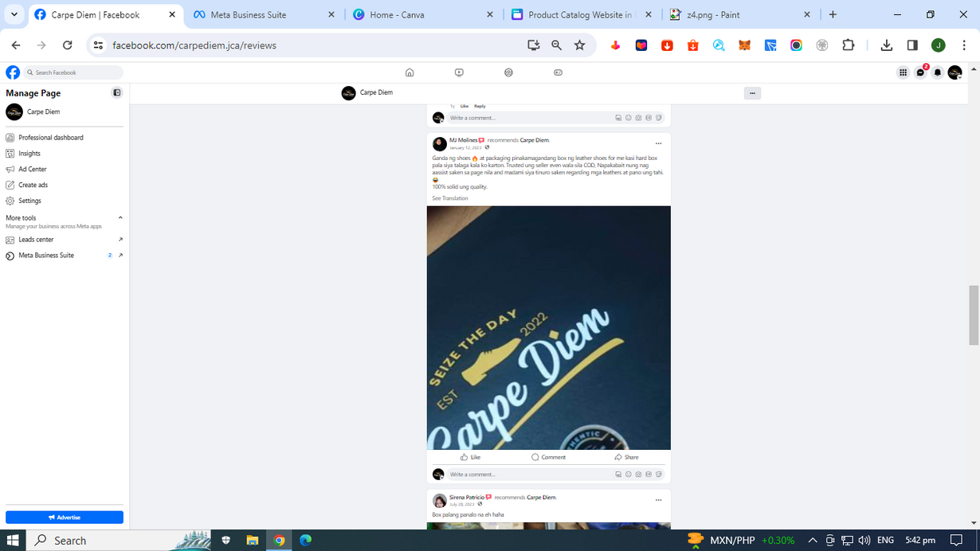Switch to the z4.png - Paint tab
The width and height of the screenshot is (980, 551).
tap(741, 14)
